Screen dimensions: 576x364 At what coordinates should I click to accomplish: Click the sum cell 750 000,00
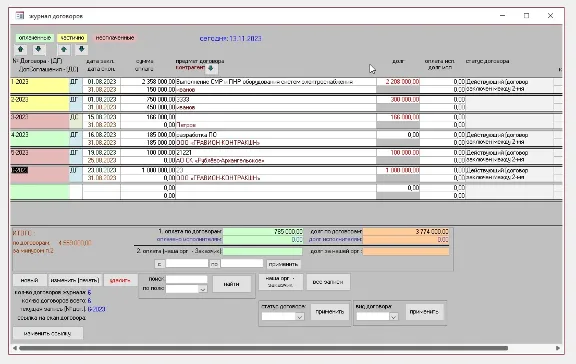pyautogui.click(x=148, y=100)
